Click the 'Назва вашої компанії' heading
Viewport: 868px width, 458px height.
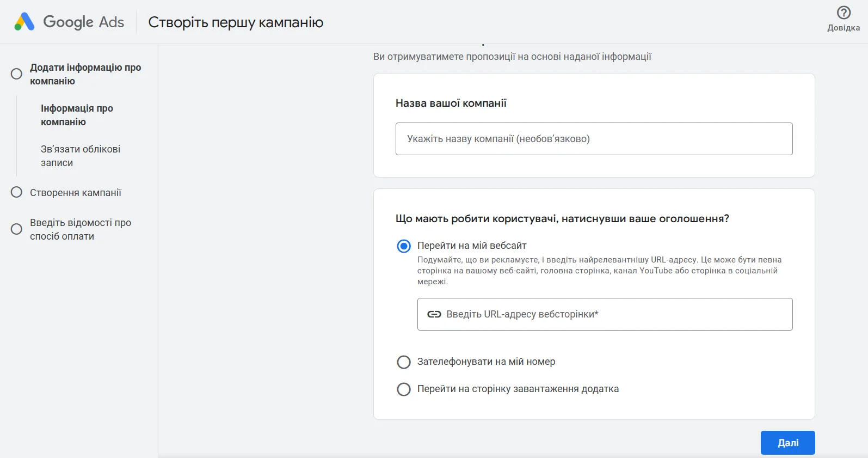pyautogui.click(x=451, y=103)
